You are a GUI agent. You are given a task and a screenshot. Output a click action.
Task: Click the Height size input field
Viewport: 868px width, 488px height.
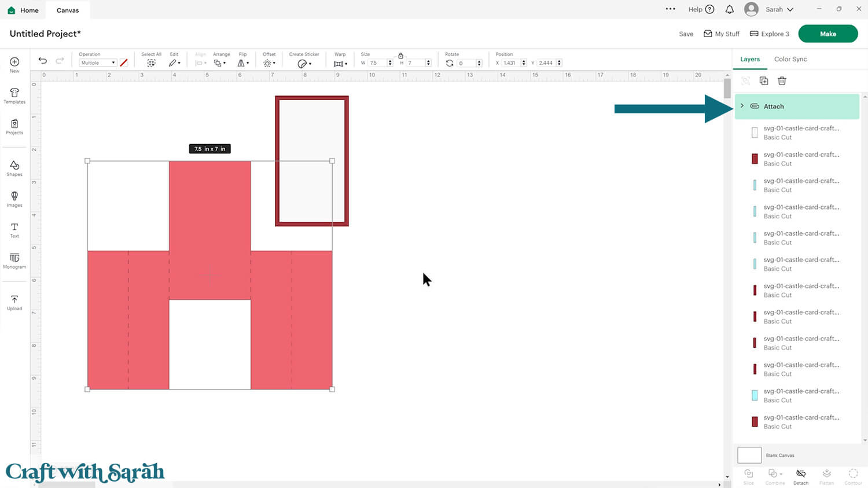(417, 63)
